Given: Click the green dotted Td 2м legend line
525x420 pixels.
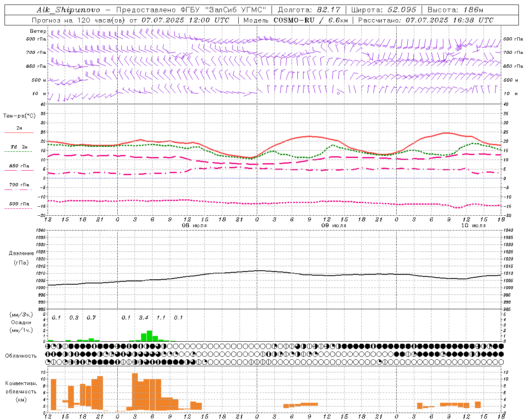Looking at the screenshot, I should (19, 152).
